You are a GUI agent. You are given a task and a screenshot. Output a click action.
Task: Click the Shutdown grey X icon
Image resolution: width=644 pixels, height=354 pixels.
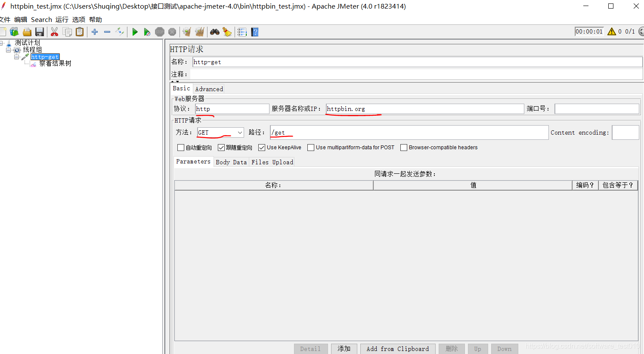[x=172, y=32]
